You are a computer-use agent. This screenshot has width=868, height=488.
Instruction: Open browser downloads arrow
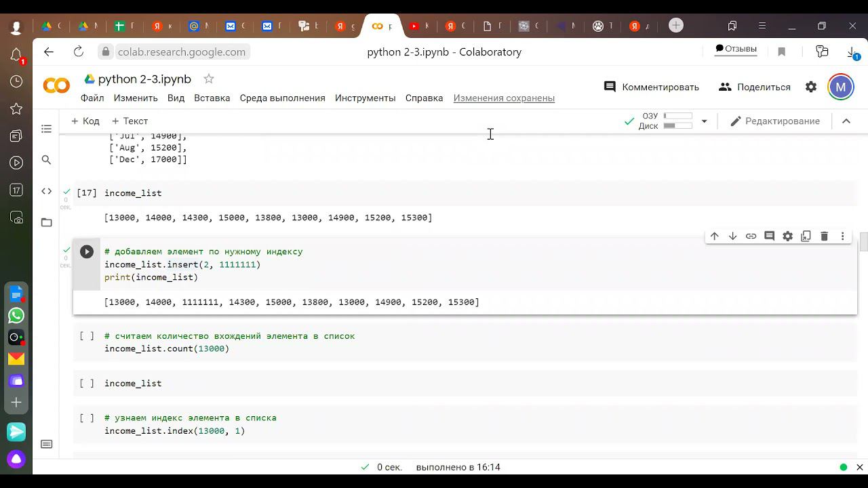coord(852,52)
